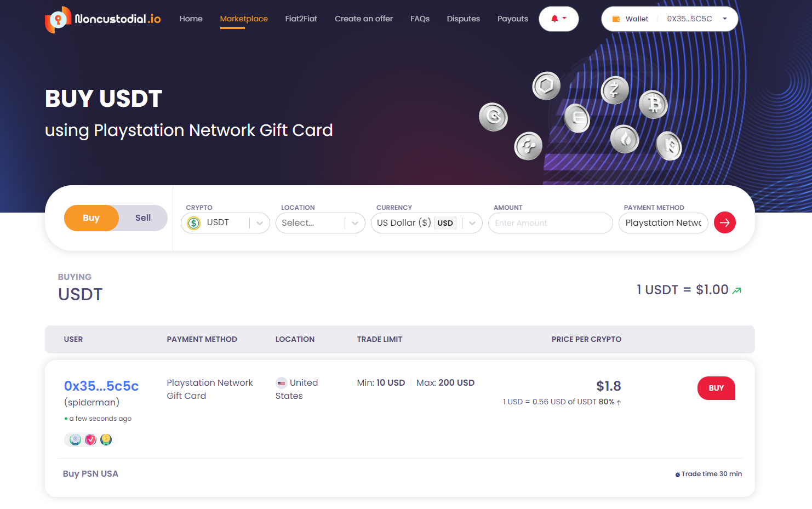Click the Trade Limit column header

(x=380, y=340)
